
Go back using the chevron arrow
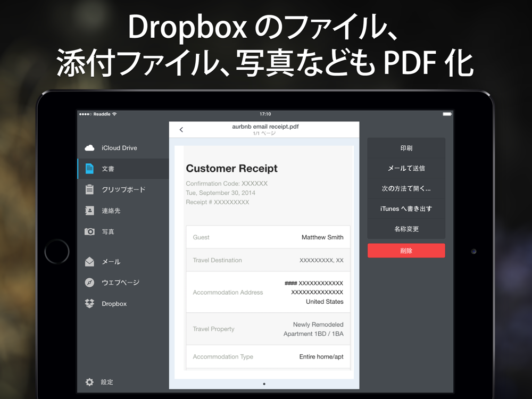point(181,130)
